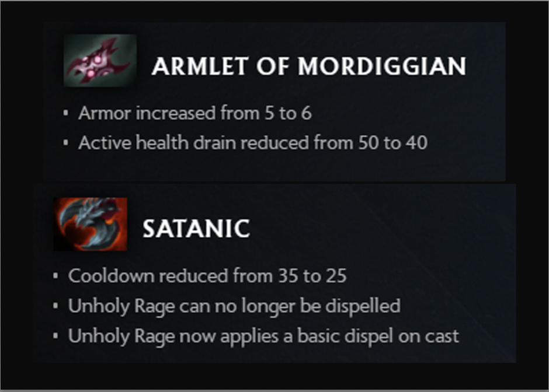Click the bullet before "Unholy Rage can no longer"

click(55, 306)
